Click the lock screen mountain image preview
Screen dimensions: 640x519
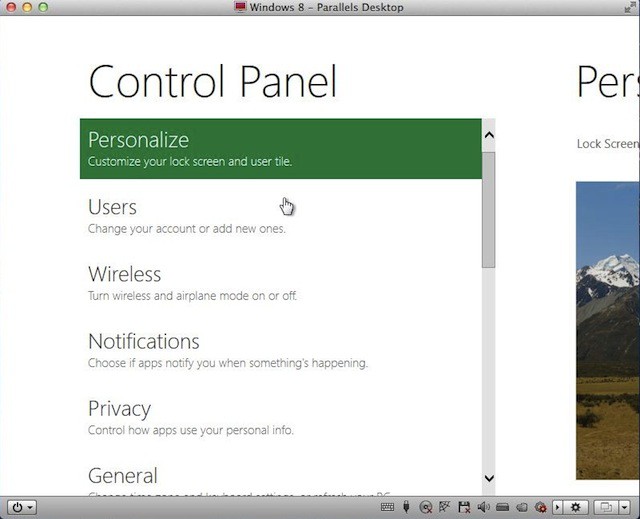click(607, 330)
